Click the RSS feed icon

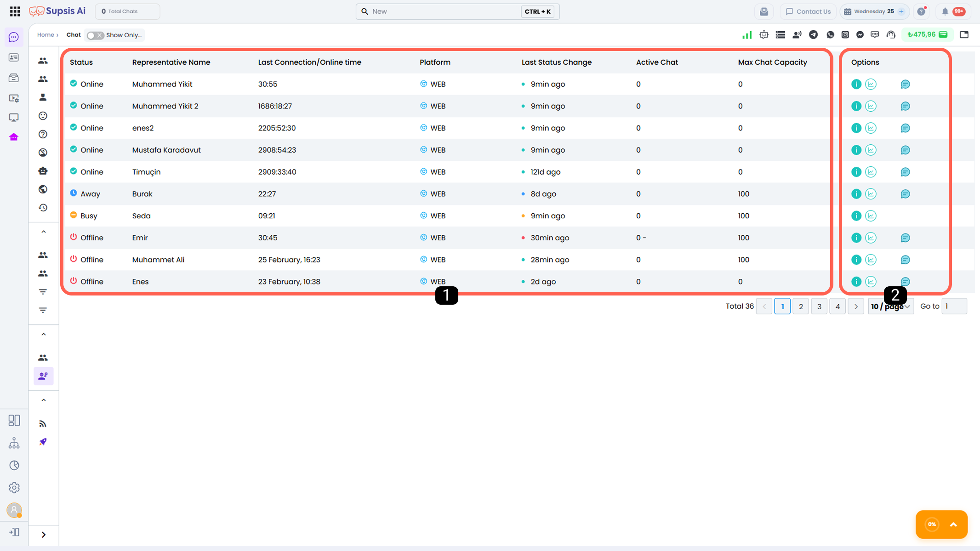point(43,424)
